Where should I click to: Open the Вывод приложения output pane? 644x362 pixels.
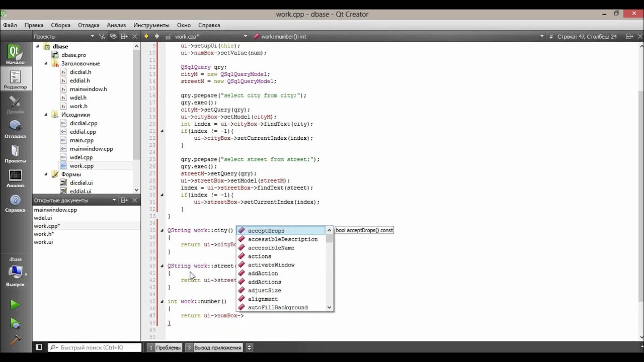(214, 347)
